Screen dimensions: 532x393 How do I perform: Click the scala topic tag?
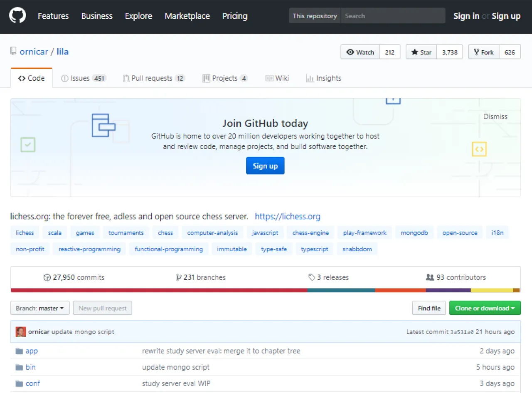tap(55, 232)
